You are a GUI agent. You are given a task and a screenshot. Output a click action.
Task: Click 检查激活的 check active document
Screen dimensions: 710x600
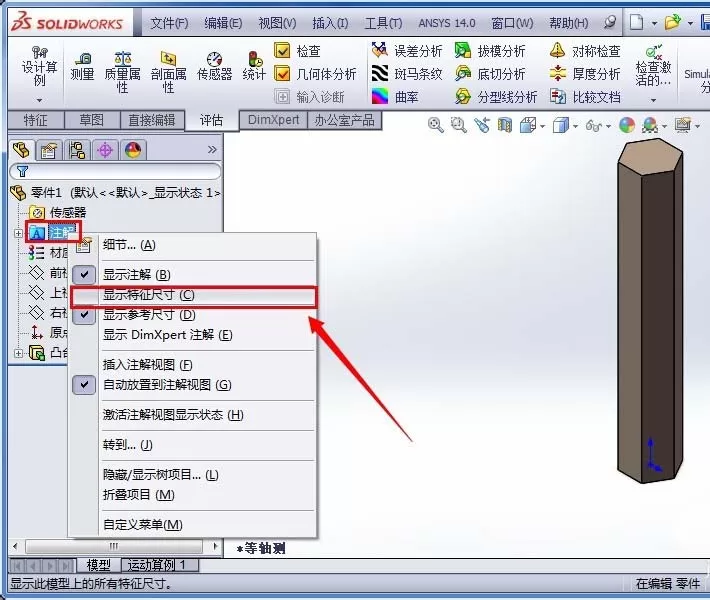(x=653, y=66)
